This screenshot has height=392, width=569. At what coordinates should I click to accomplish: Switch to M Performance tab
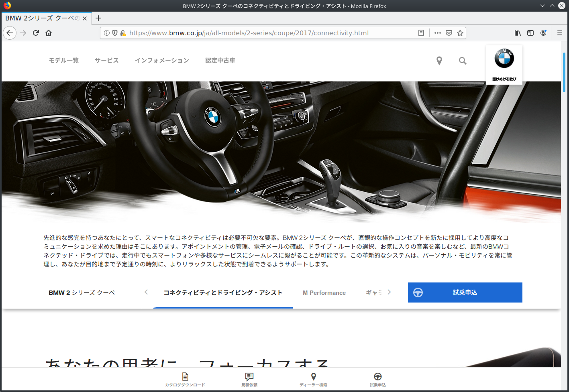[324, 293]
